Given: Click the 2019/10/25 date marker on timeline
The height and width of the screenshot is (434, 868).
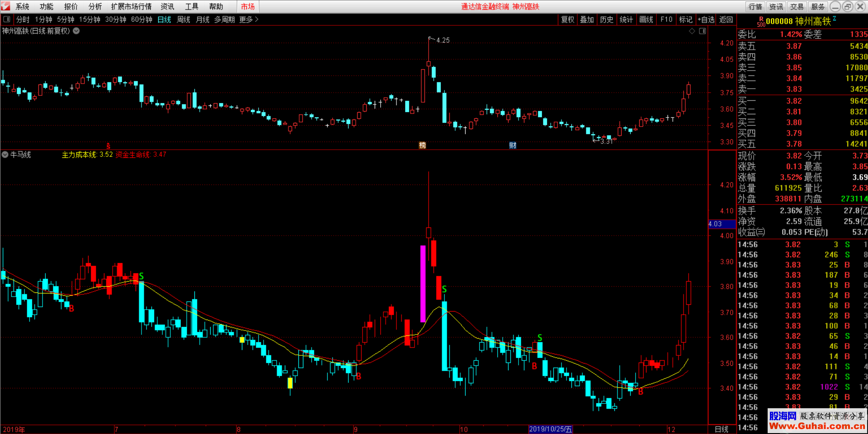Looking at the screenshot, I should [x=551, y=429].
